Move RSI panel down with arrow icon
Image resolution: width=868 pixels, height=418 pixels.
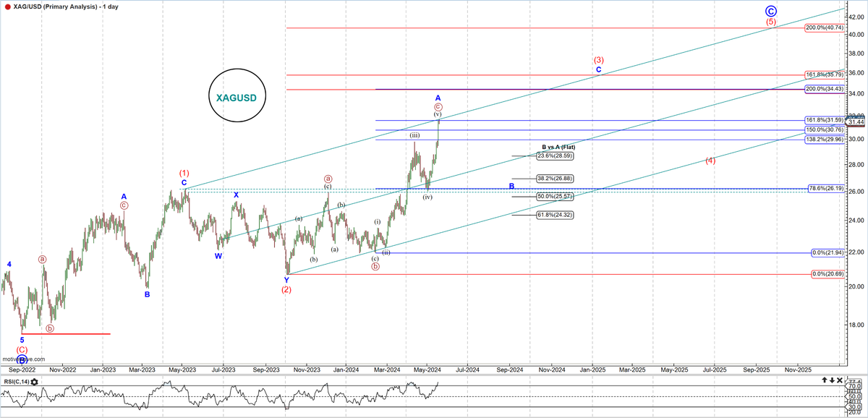pos(831,380)
